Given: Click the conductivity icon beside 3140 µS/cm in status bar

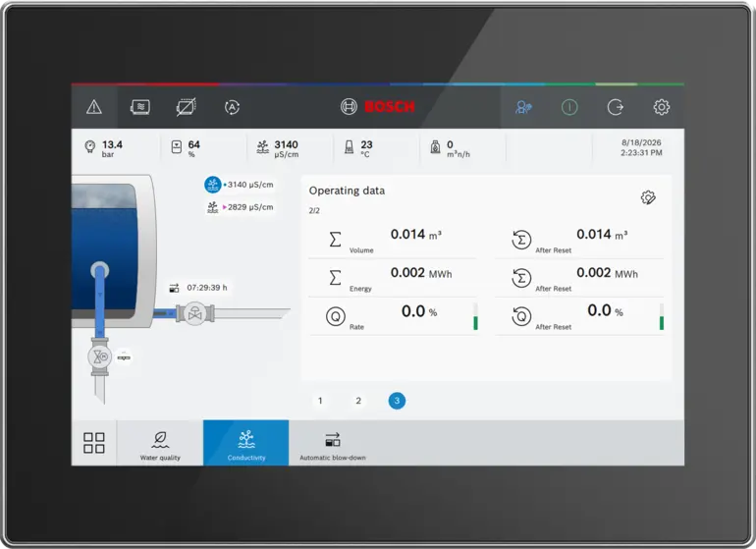Looking at the screenshot, I should click(263, 146).
